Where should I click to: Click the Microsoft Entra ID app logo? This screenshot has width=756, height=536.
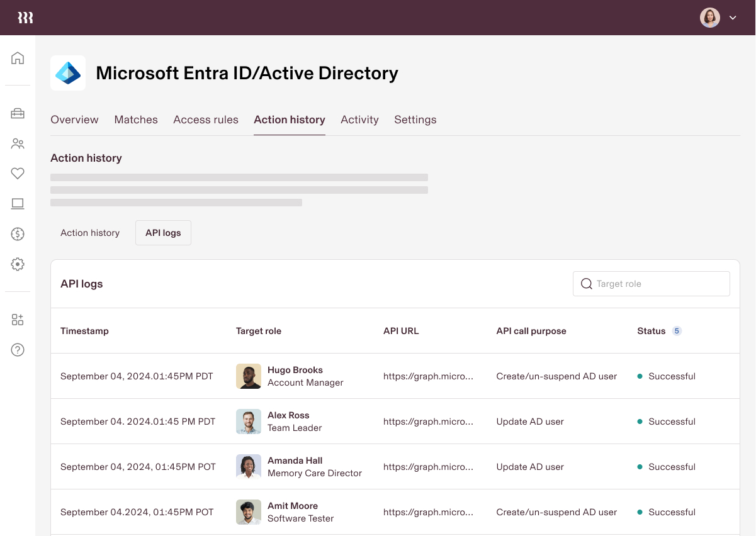click(68, 73)
